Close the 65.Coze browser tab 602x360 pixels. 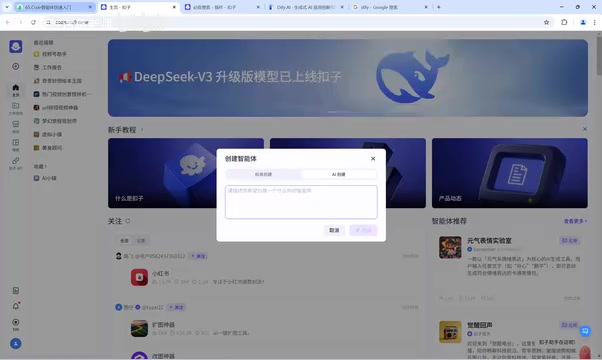click(90, 7)
